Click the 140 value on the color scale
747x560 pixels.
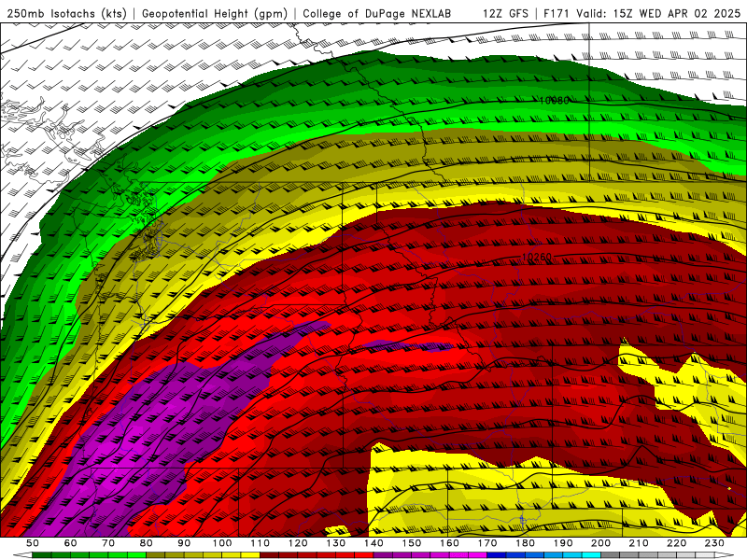(x=373, y=543)
